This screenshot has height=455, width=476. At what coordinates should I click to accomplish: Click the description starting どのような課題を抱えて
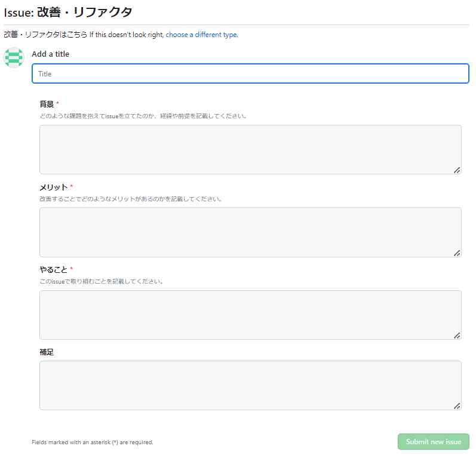(x=143, y=116)
